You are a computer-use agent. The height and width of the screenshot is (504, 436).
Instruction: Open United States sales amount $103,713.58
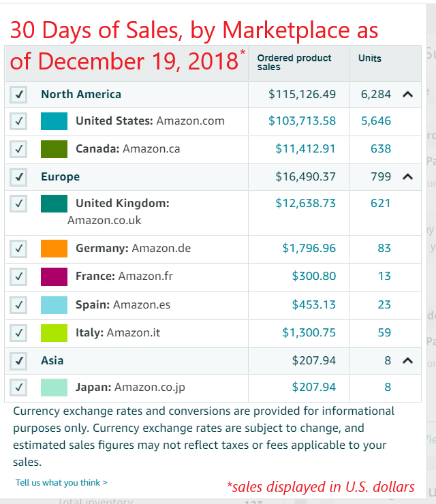click(302, 121)
